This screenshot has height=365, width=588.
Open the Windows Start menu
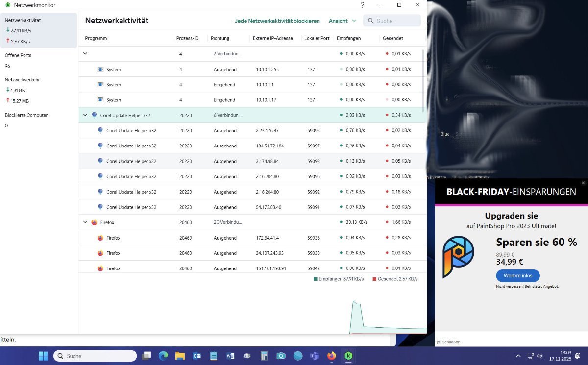tap(43, 356)
